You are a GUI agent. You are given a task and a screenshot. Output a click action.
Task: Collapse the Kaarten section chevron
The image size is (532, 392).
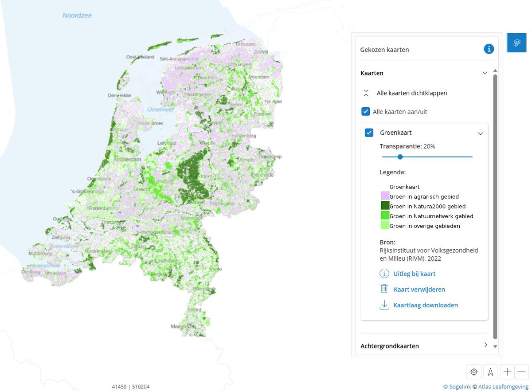485,73
